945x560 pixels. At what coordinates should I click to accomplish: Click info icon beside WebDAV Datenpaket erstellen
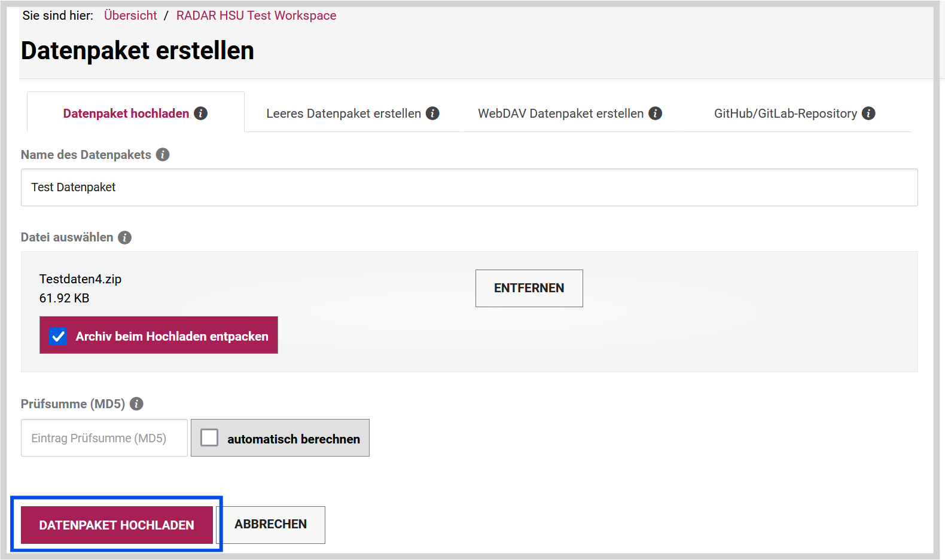(656, 113)
